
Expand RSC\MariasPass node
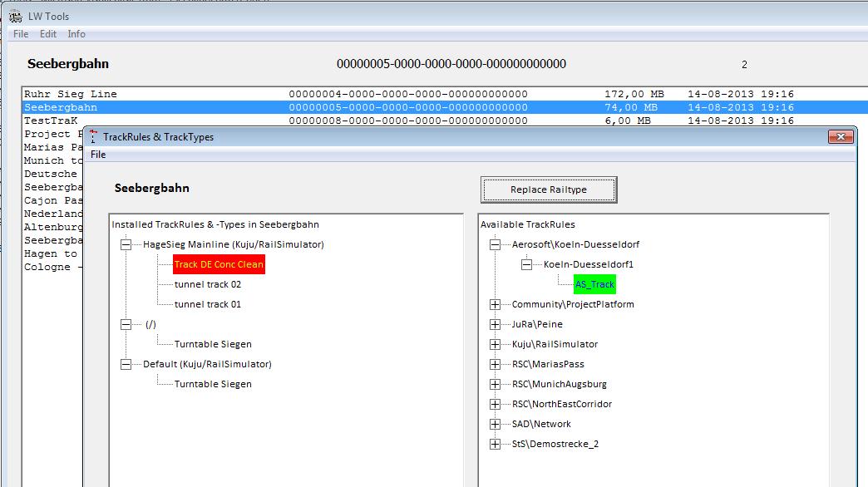pos(495,364)
